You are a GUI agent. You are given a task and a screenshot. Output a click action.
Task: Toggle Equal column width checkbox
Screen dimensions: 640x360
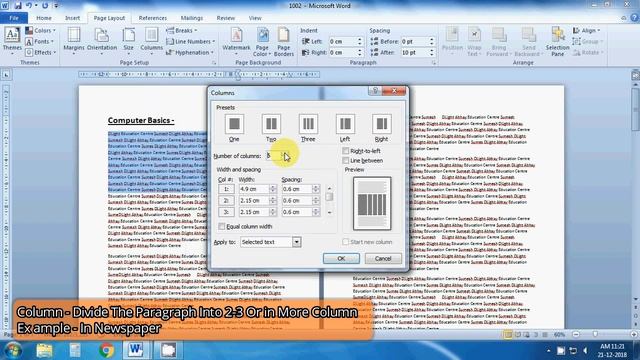tap(222, 226)
